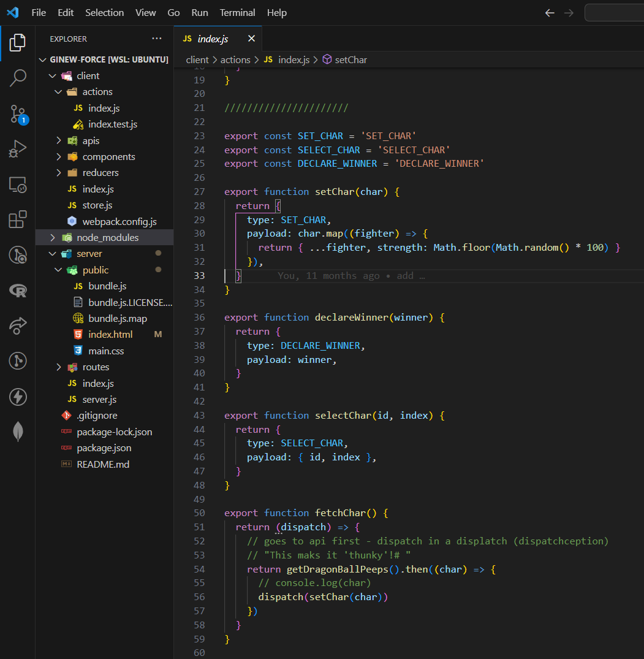Close the index.js editor tab
Image resolution: width=644 pixels, height=659 pixels.
252,39
